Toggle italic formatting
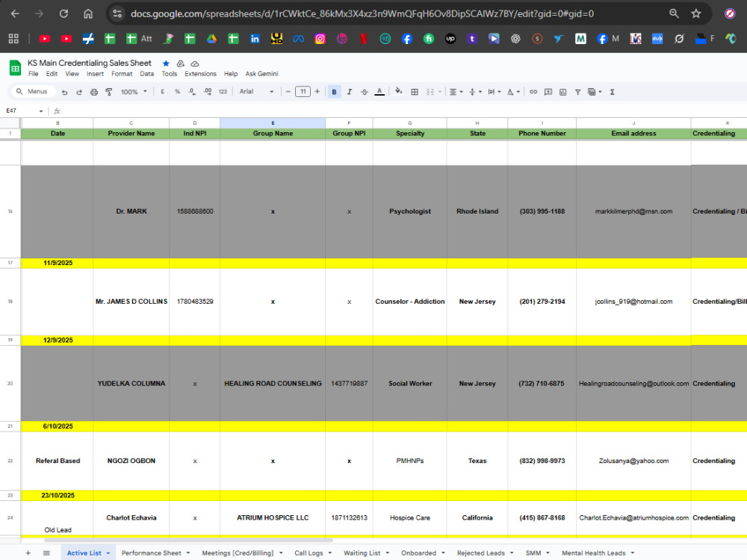 point(349,92)
